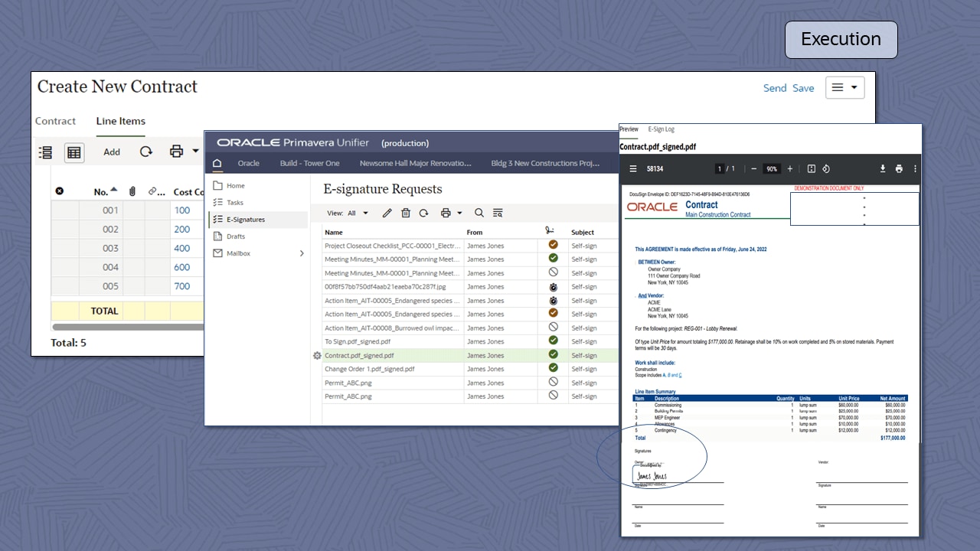Switch Line Items to grid view icon
This screenshot has height=551, width=980.
coord(73,152)
